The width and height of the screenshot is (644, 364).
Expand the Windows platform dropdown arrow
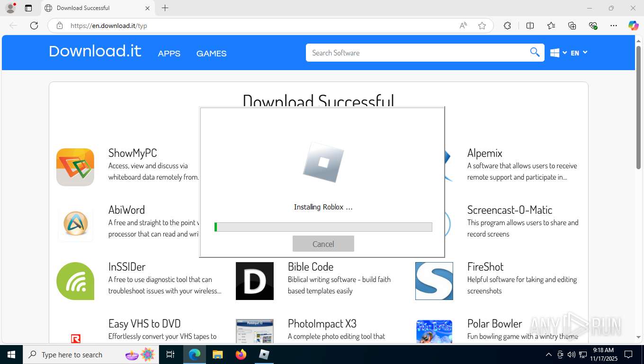tap(564, 53)
